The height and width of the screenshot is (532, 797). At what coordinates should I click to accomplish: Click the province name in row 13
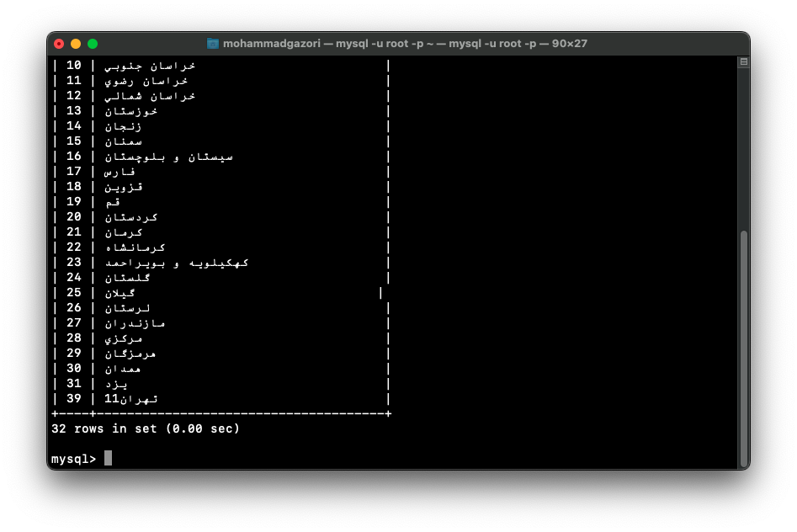131,111
